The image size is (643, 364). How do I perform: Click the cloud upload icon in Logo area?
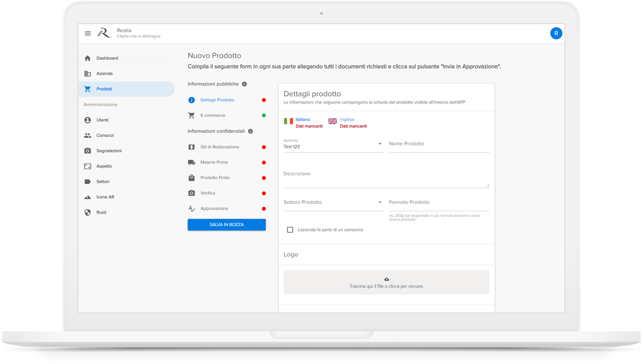coord(386,279)
